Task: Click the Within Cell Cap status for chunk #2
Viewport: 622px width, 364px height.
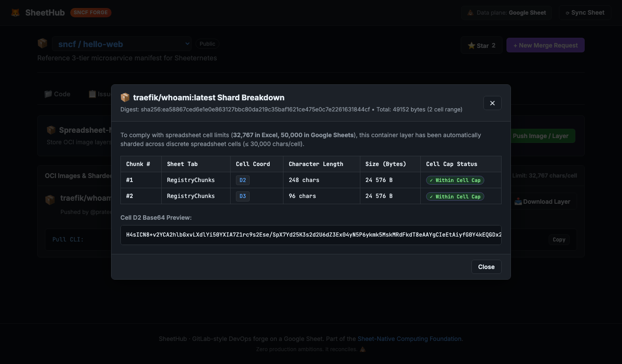Action: (x=455, y=196)
